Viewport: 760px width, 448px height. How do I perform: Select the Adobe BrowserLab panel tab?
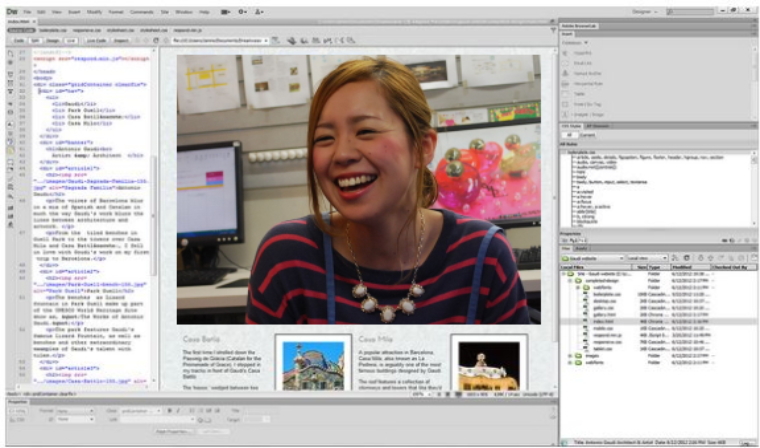pos(579,26)
